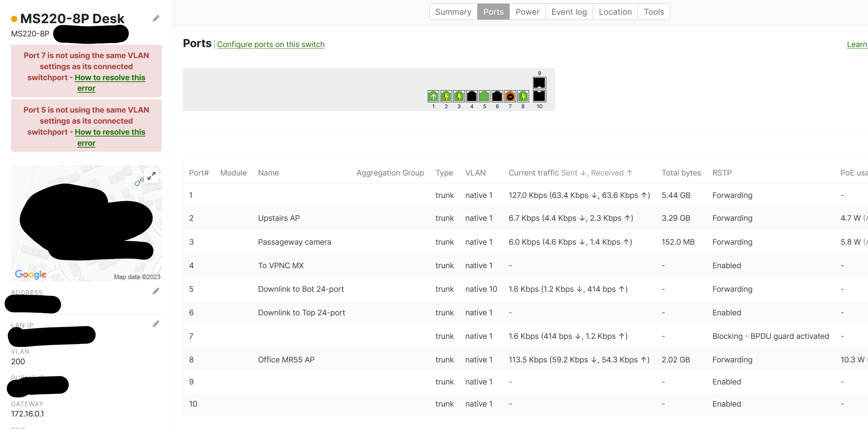Expand the location map using the arrows icon
Viewport: 868px width, 429px height.
point(151,175)
